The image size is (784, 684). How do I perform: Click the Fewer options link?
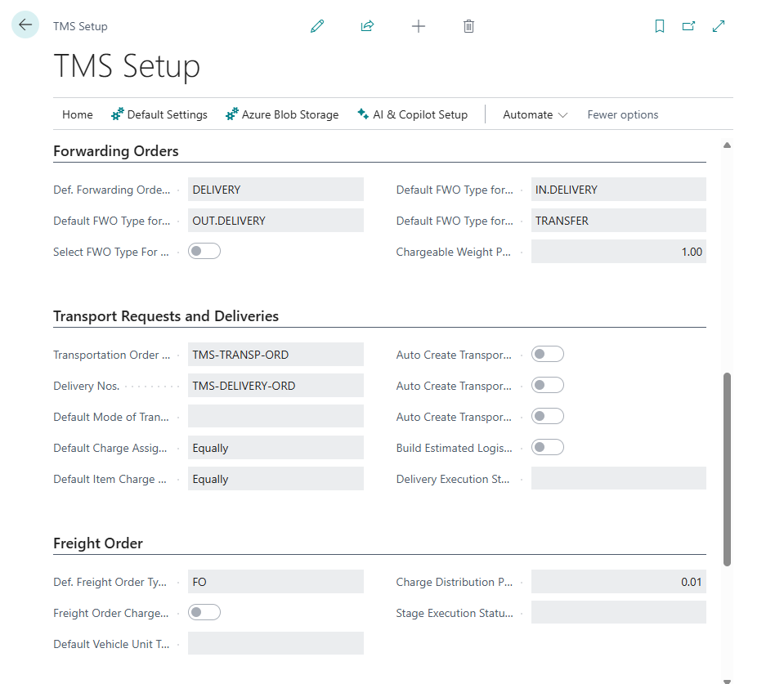622,114
